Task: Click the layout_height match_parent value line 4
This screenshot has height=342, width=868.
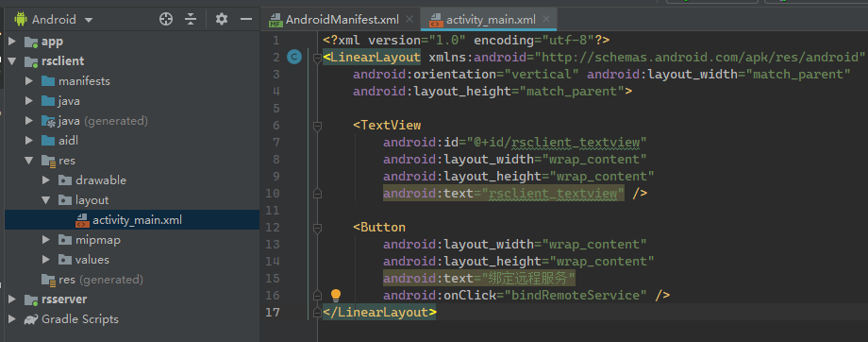Action: coord(573,92)
